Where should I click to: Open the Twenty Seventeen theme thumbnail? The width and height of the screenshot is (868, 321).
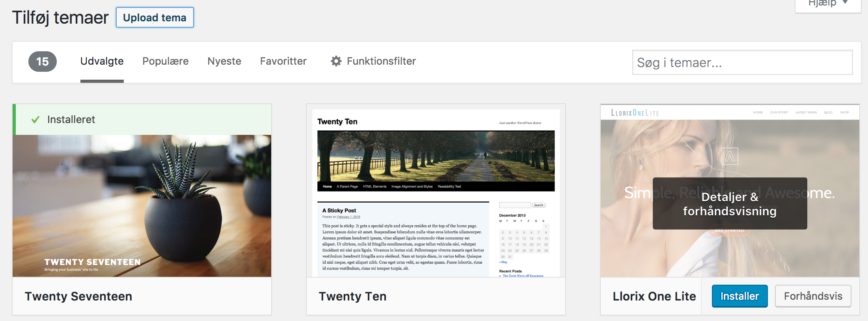point(142,206)
